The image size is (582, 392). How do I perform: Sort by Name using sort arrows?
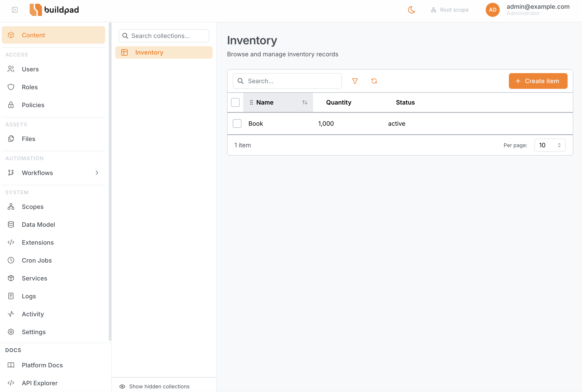click(305, 103)
